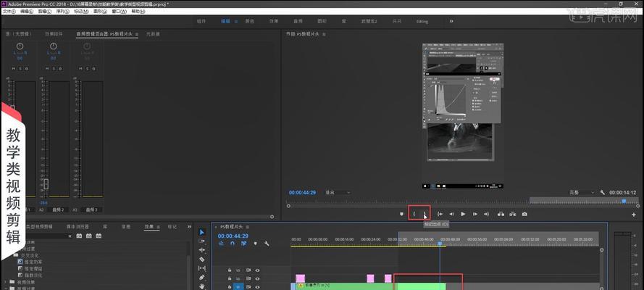Expand the 视频效果 folder
This screenshot has height=290, width=644.
point(5,282)
